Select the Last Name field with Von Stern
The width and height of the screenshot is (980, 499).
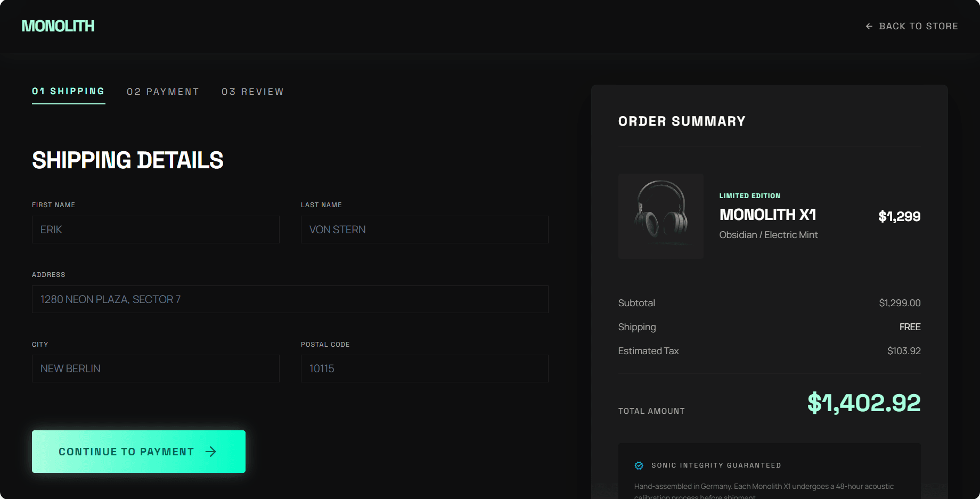[424, 230]
